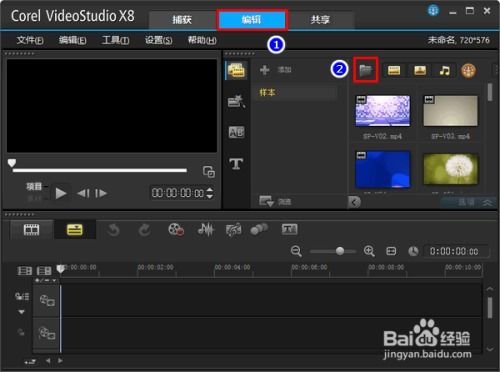Click the import media files folder icon

[366, 70]
